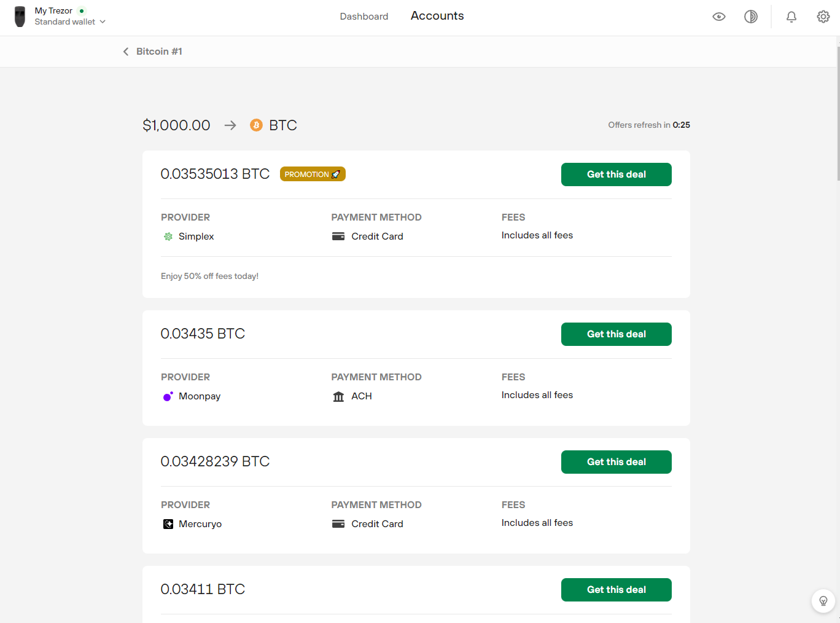Click the Mercuryo offer's Includes all fees text

(x=537, y=523)
